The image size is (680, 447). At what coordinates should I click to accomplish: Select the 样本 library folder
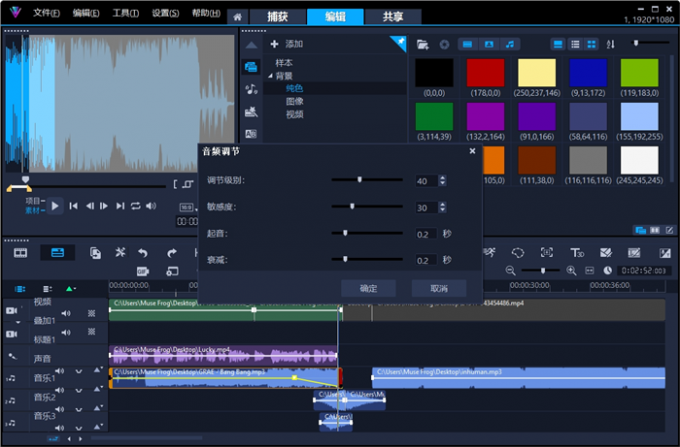(284, 63)
